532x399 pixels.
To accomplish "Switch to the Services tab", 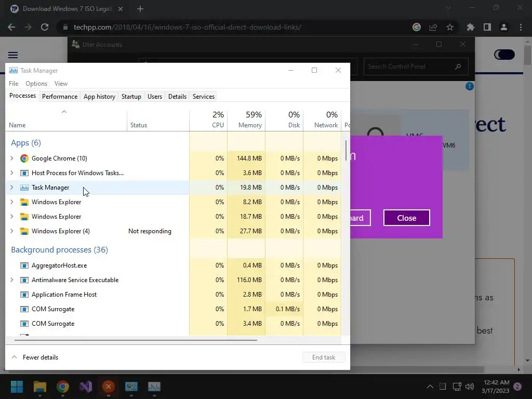I will (x=204, y=96).
